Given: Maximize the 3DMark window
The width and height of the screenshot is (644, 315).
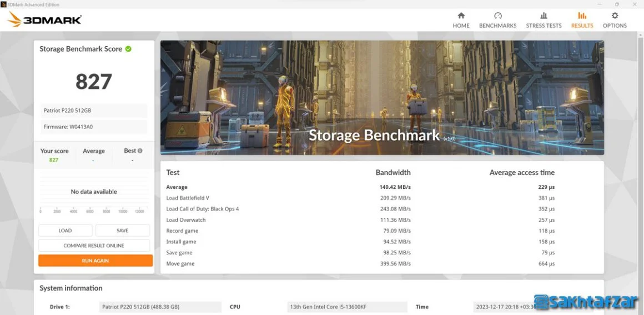Looking at the screenshot, I should tap(616, 4).
